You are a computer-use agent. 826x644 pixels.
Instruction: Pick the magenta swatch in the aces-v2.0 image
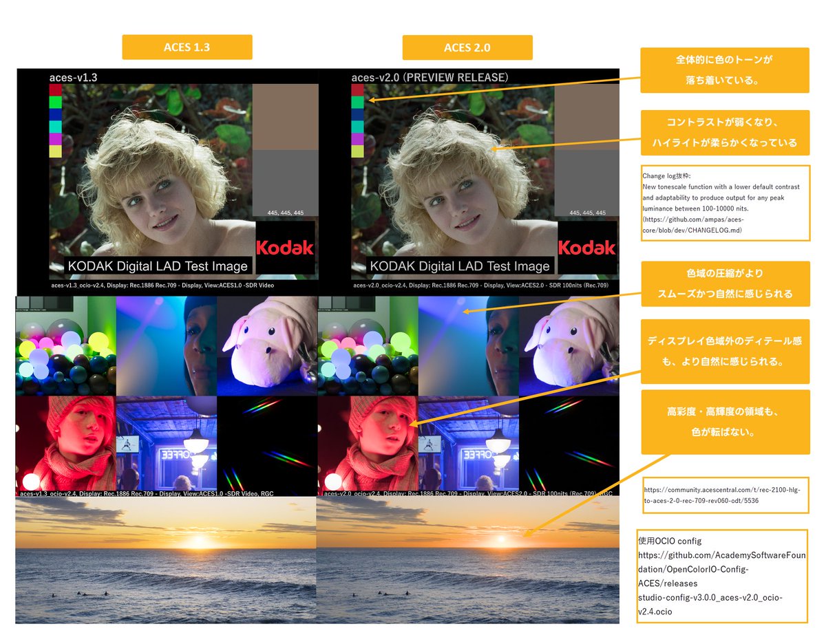[357, 139]
